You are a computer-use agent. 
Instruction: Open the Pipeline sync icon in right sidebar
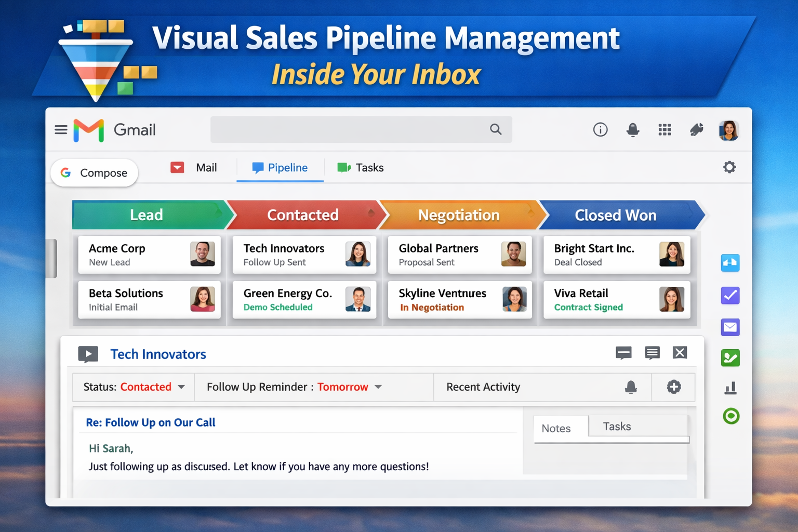[730, 263]
